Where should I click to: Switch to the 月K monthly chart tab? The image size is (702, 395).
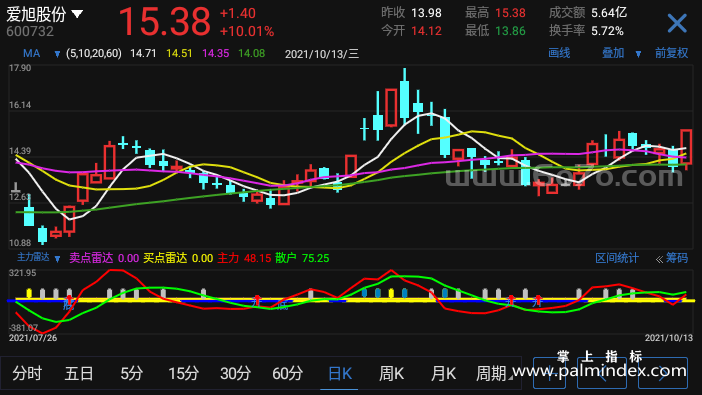(443, 373)
